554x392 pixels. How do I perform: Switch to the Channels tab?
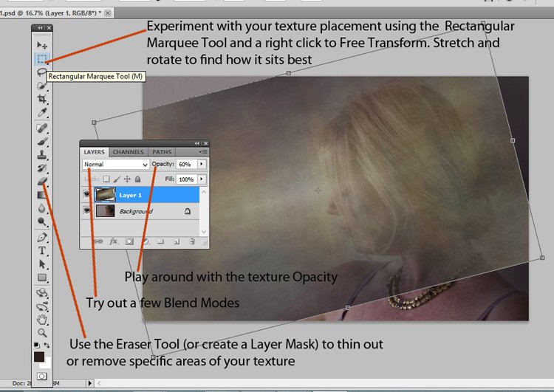point(128,152)
